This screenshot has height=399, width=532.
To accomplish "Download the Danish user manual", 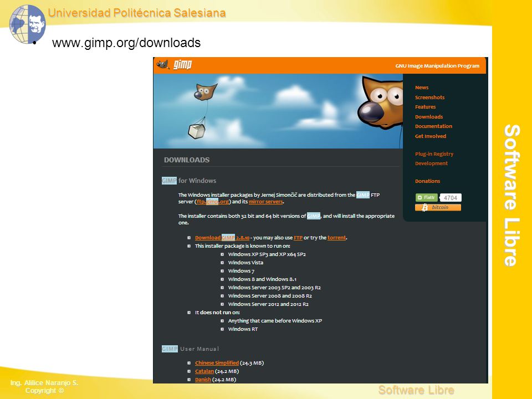I will click(x=203, y=380).
